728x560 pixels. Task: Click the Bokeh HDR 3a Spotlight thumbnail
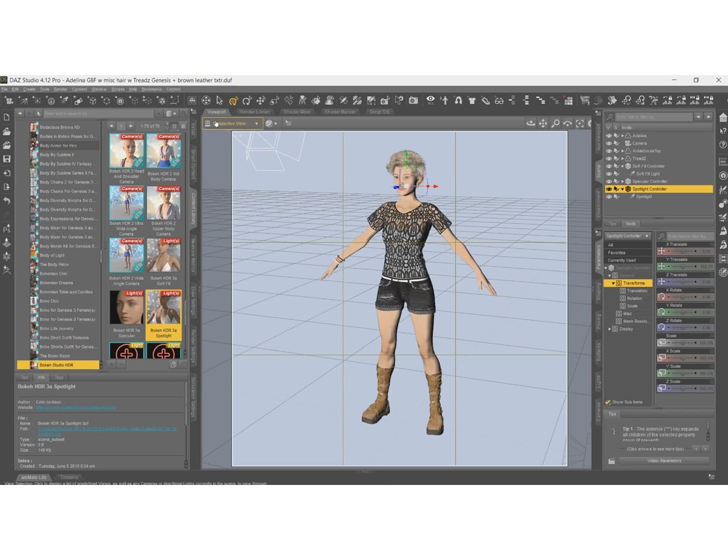point(164,307)
